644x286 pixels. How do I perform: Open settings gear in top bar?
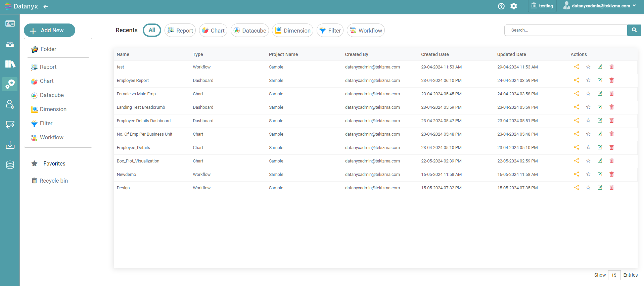tap(513, 6)
